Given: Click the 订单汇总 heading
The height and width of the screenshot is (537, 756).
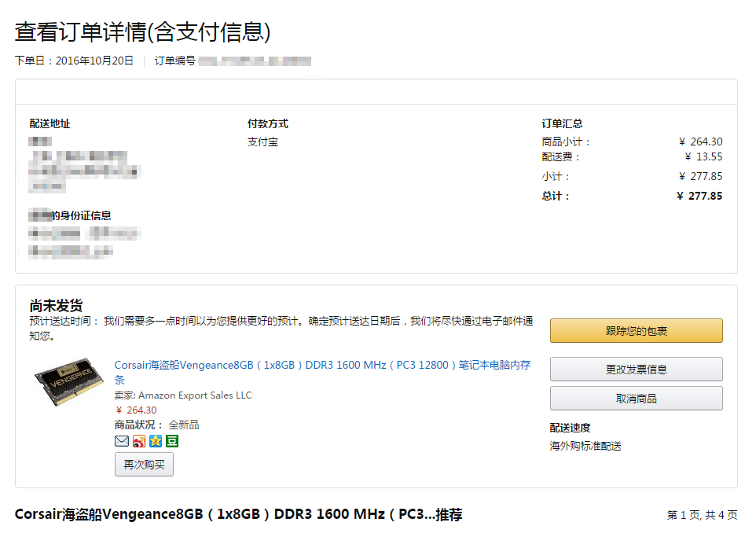Looking at the screenshot, I should click(x=562, y=124).
